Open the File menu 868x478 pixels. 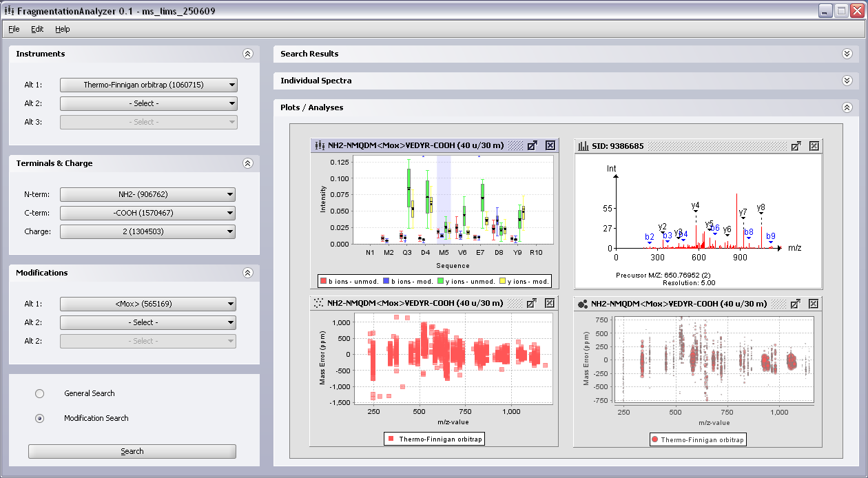tap(13, 29)
